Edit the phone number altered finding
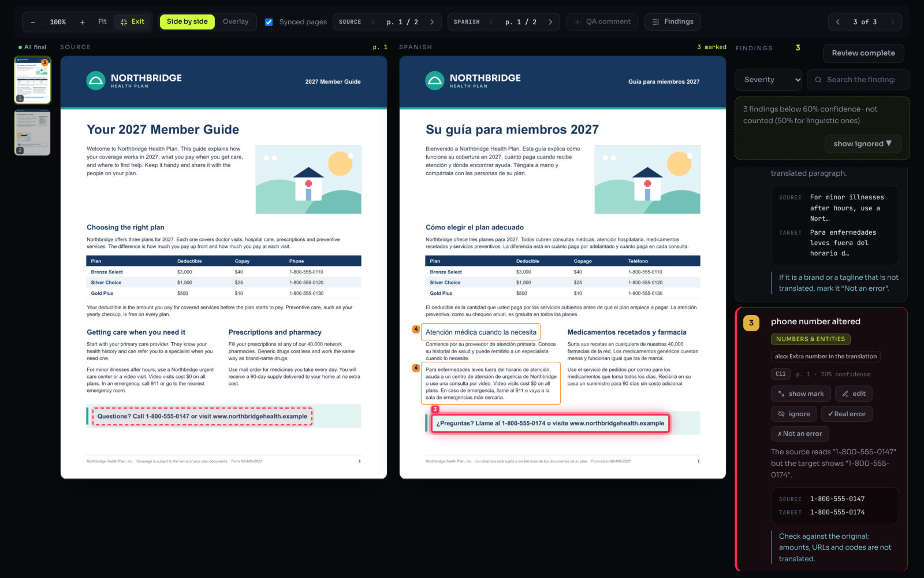This screenshot has width=924, height=578. [854, 394]
